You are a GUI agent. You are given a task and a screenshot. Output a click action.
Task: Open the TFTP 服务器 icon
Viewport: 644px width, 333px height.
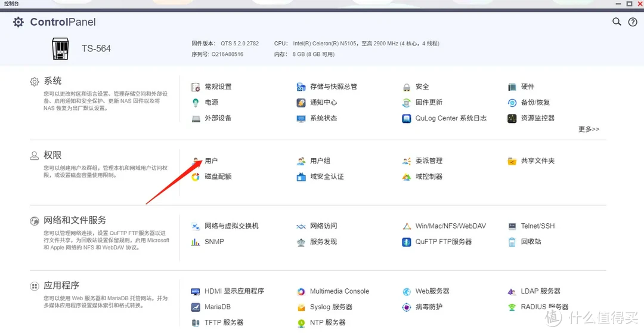pos(196,323)
